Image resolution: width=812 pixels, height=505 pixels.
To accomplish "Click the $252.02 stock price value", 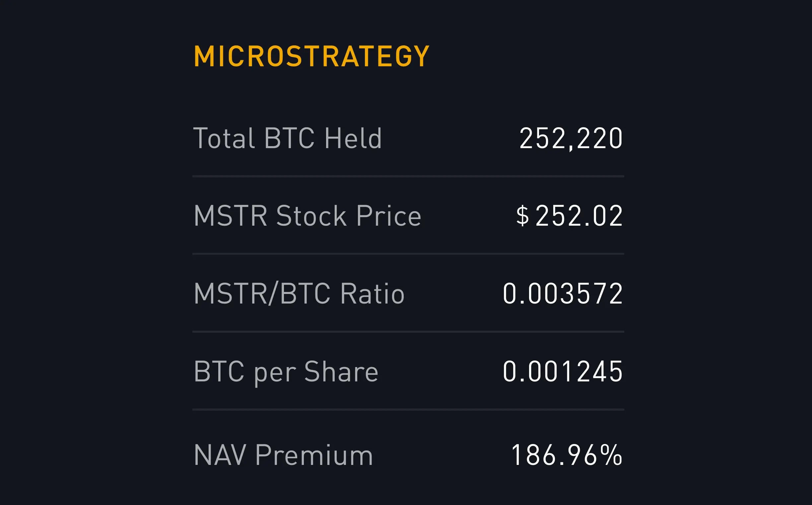I will click(x=569, y=216).
